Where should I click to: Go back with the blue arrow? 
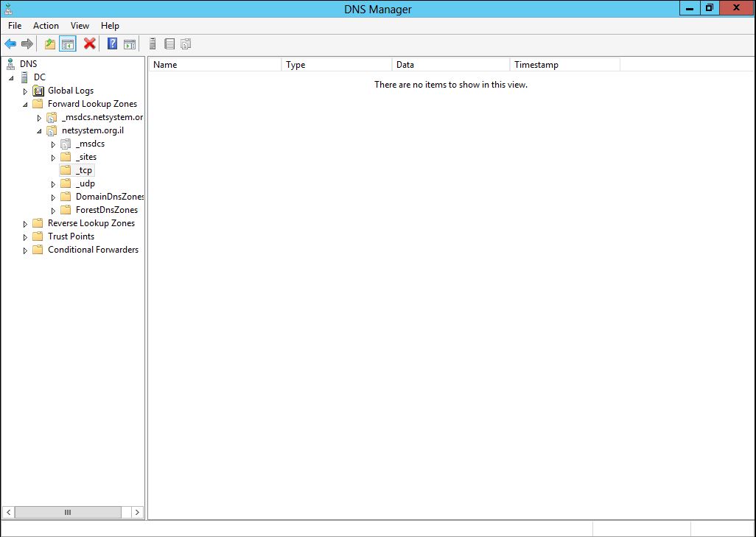coord(10,44)
